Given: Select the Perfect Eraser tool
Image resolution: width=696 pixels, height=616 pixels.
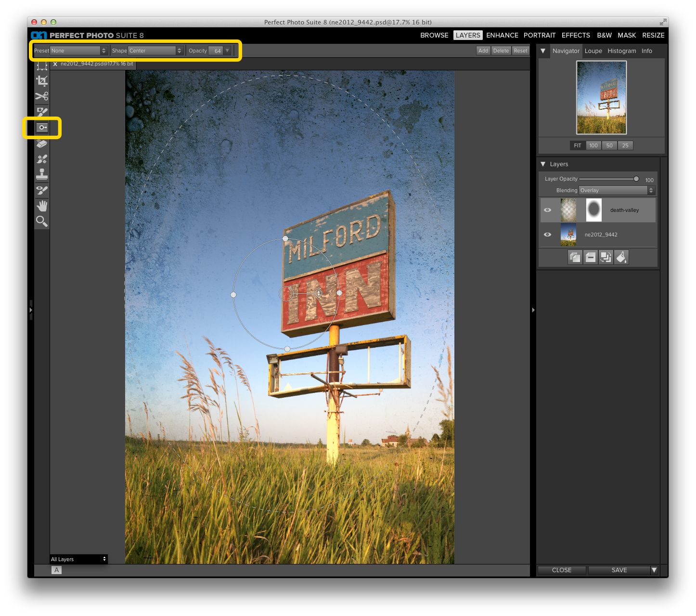Looking at the screenshot, I should (x=42, y=144).
